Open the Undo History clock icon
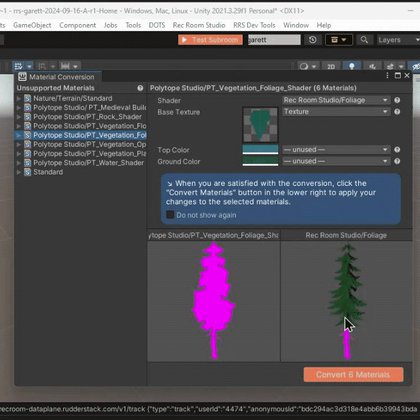The image size is (420, 420). pyautogui.click(x=313, y=40)
